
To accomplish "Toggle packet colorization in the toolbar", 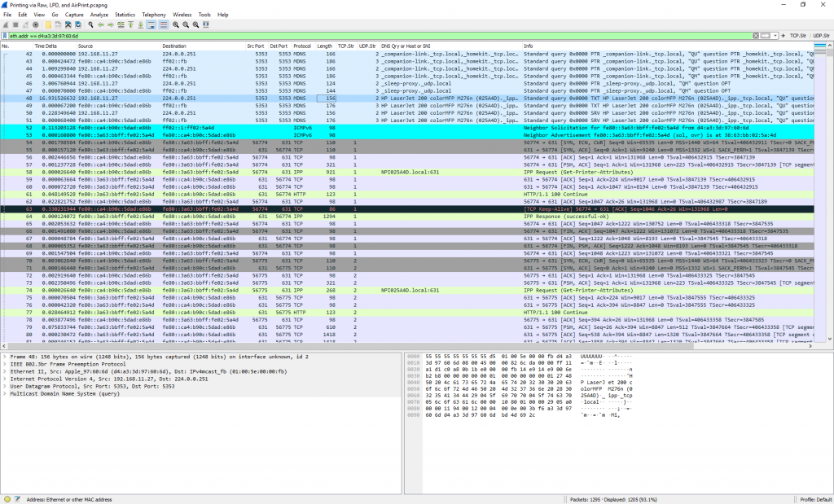I will 163,25.
